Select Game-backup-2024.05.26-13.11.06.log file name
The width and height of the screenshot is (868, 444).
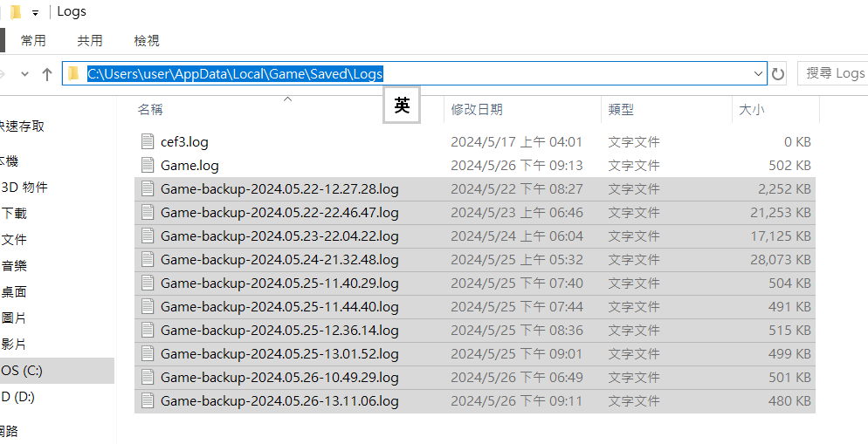[x=279, y=401]
